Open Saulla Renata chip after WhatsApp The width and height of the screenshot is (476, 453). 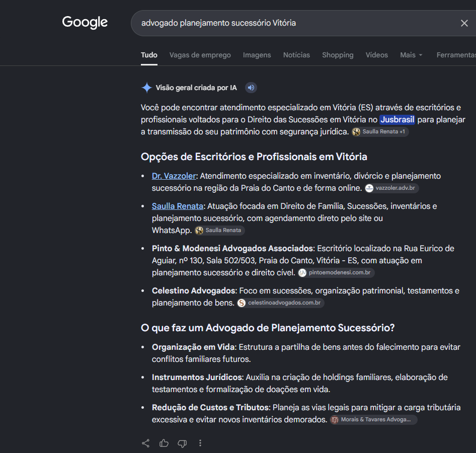(x=219, y=231)
